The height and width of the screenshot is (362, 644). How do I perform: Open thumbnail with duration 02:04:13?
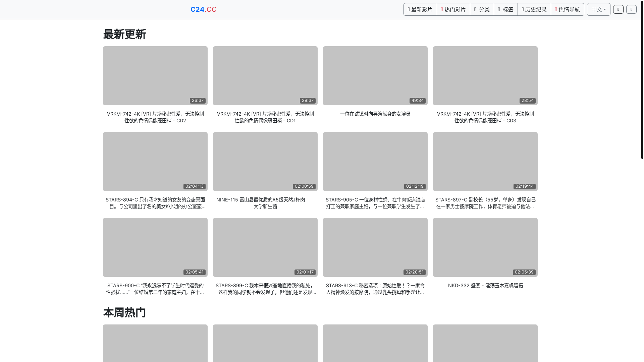coord(155,162)
